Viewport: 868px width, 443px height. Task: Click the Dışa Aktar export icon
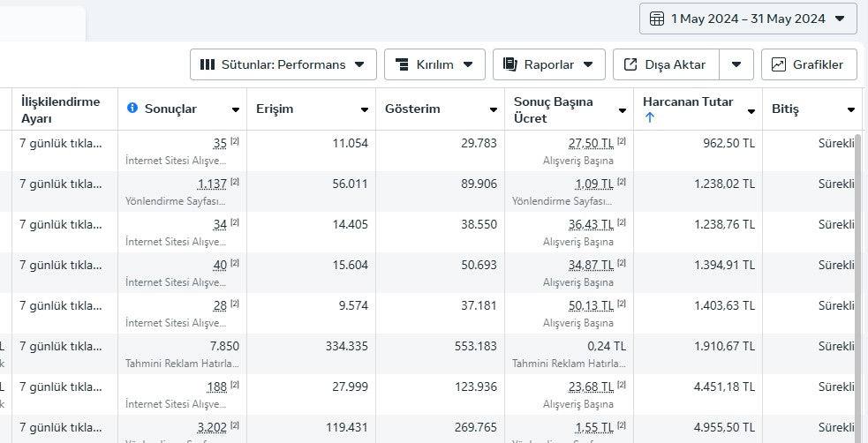click(630, 64)
